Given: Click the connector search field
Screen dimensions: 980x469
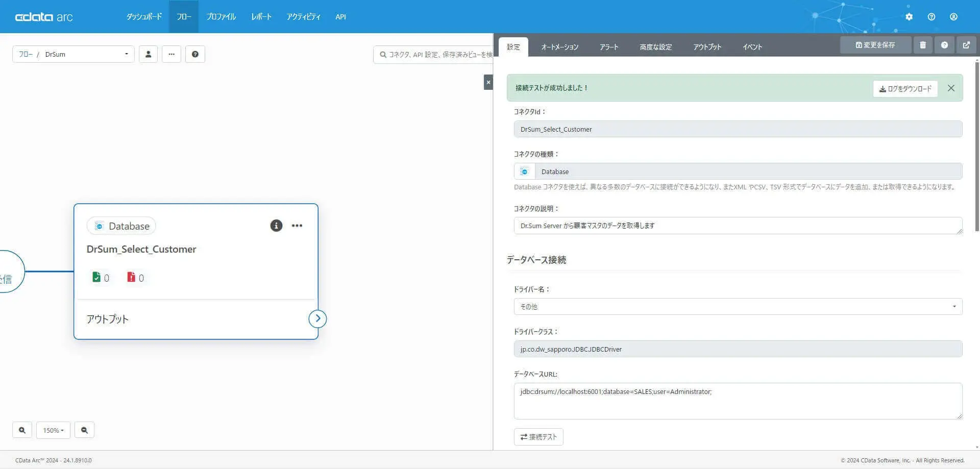Looking at the screenshot, I should pos(433,55).
